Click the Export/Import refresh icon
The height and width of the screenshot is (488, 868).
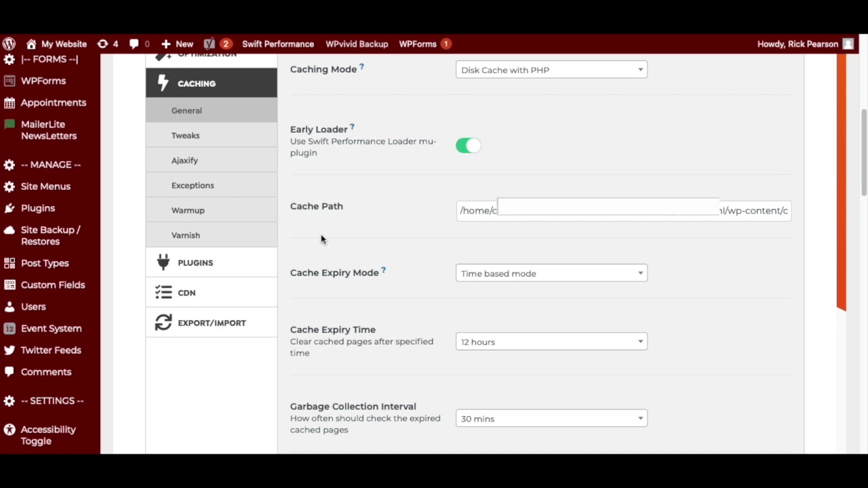pos(163,323)
